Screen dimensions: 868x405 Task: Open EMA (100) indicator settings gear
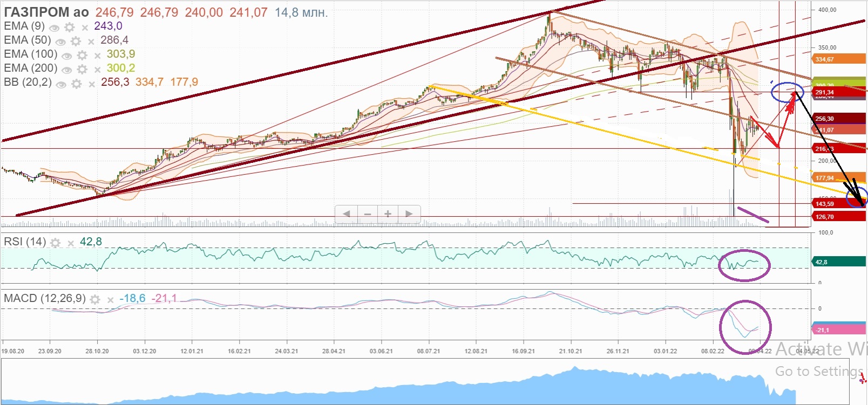pos(82,55)
